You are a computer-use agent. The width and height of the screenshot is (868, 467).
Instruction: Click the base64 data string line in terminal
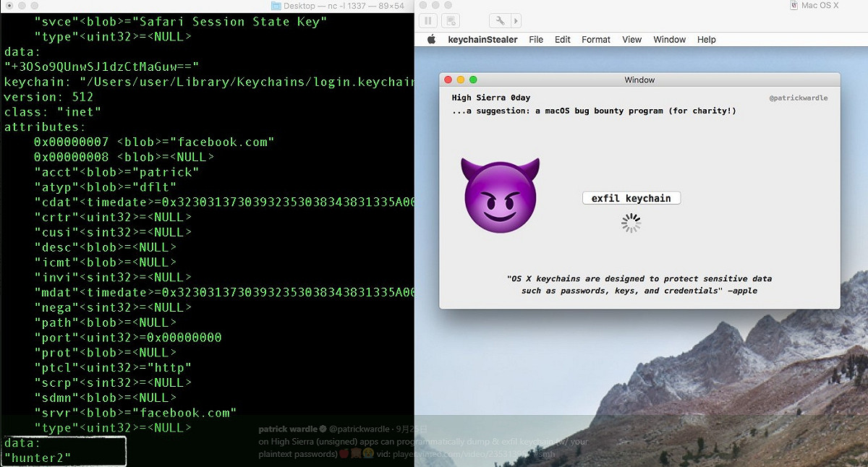[x=101, y=67]
